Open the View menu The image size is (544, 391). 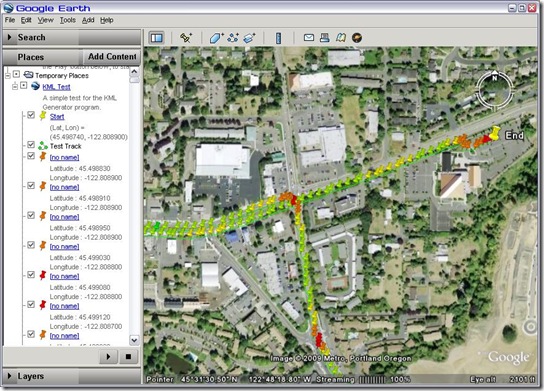[x=45, y=20]
